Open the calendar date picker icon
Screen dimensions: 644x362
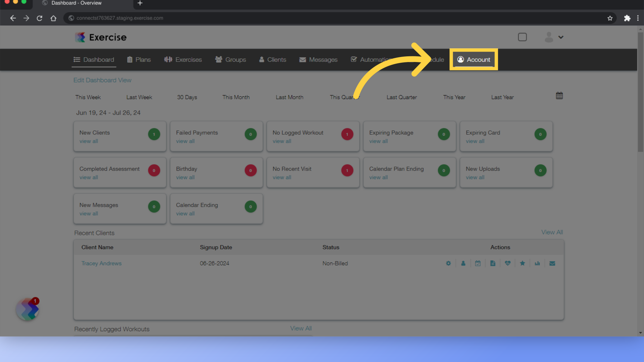click(x=559, y=96)
